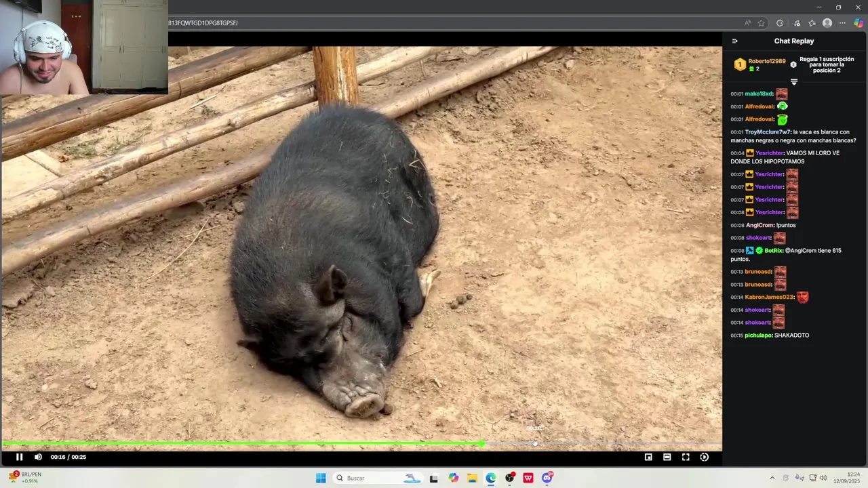Click the browser address bar URL

[203, 23]
